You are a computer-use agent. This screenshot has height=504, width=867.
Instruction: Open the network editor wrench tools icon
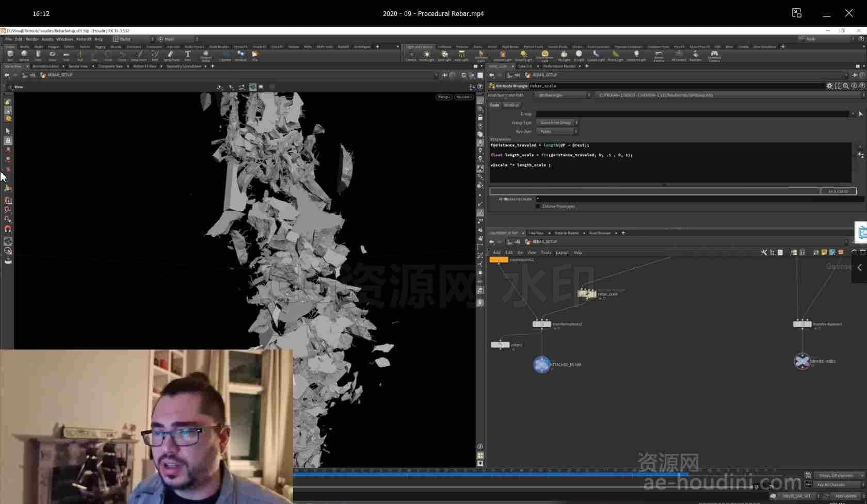764,252
